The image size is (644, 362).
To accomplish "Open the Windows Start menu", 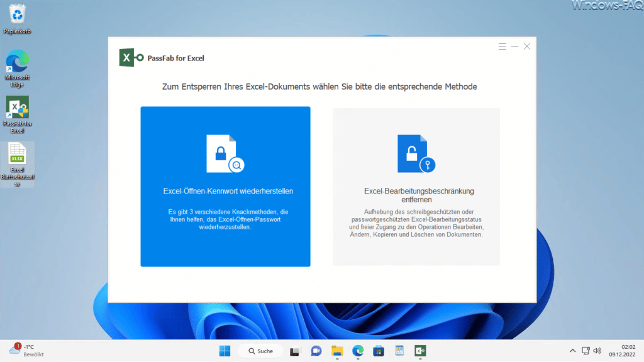I will (x=225, y=351).
